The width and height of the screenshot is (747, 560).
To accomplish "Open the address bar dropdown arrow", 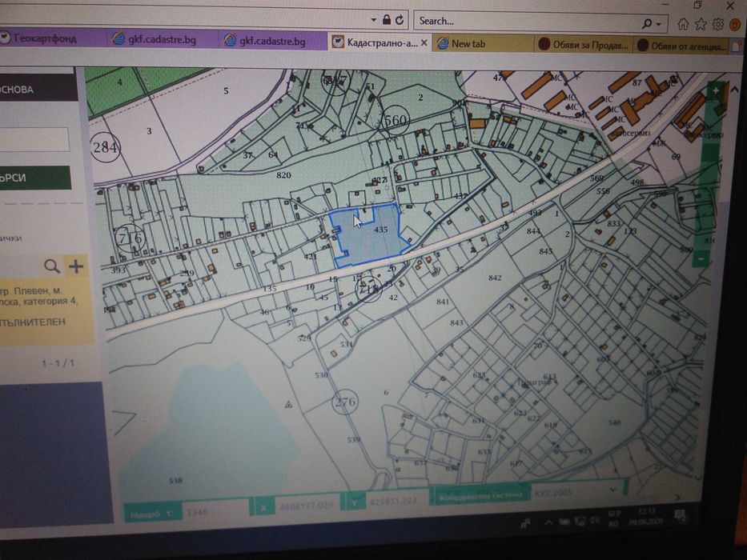I will [373, 20].
